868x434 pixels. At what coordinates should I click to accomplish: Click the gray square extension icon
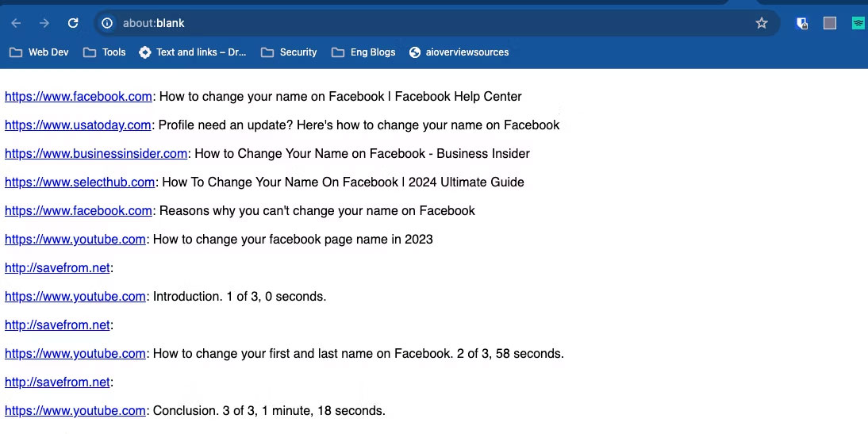(x=830, y=23)
